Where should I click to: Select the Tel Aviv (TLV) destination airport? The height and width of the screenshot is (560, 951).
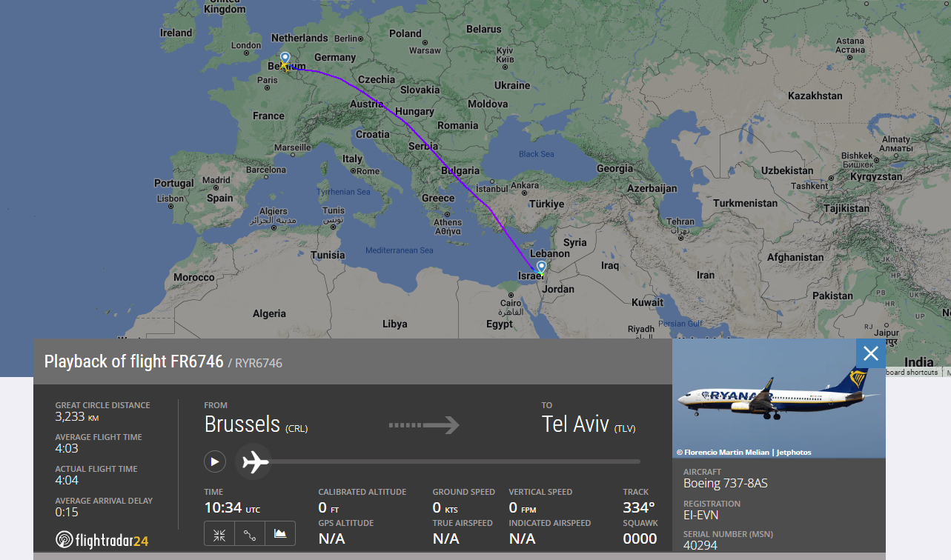[x=589, y=424]
